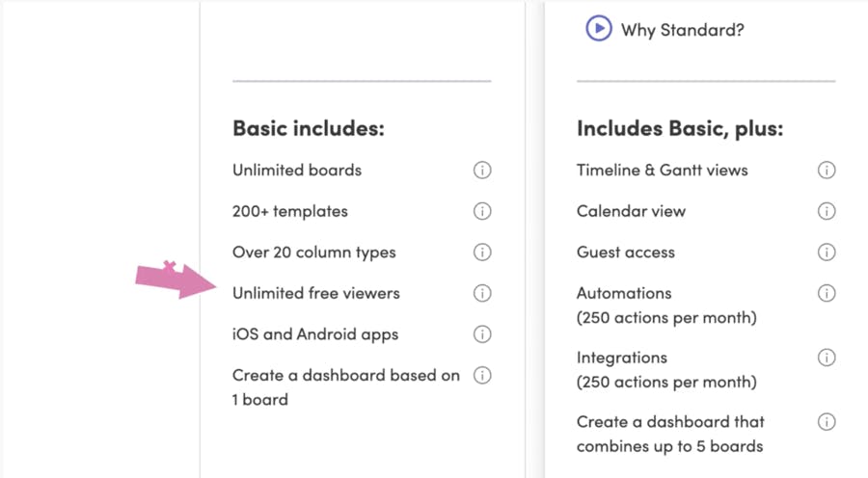Show info for iOS and Android apps
This screenshot has height=478, width=868.
pyautogui.click(x=482, y=334)
